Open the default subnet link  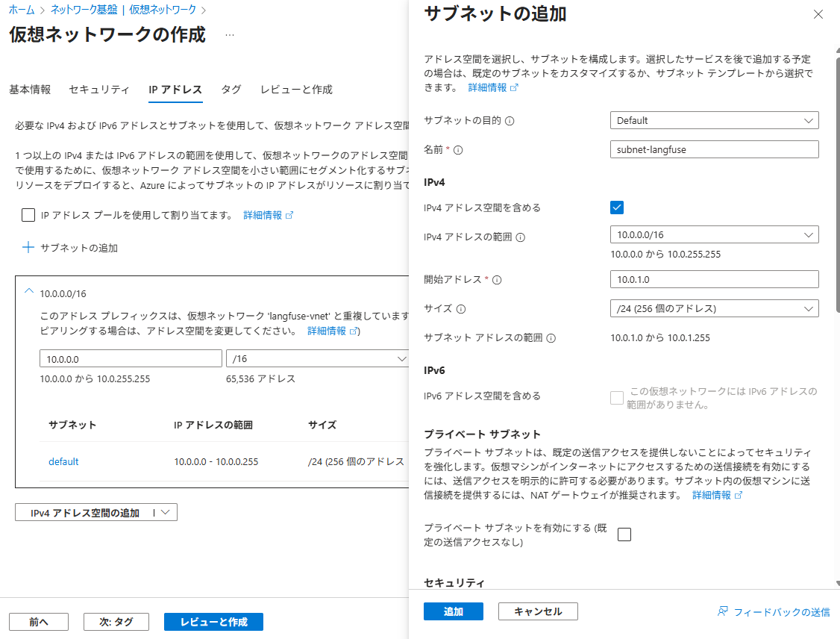pos(63,461)
